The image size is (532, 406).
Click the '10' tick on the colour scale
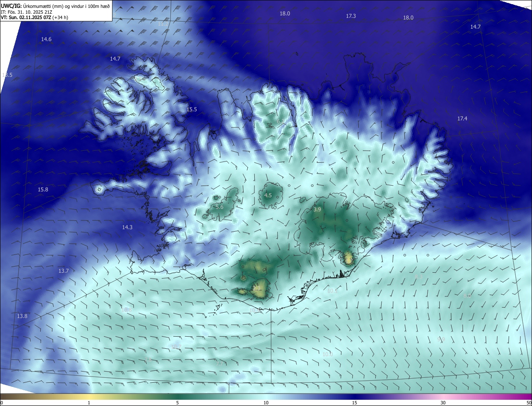(x=266, y=403)
